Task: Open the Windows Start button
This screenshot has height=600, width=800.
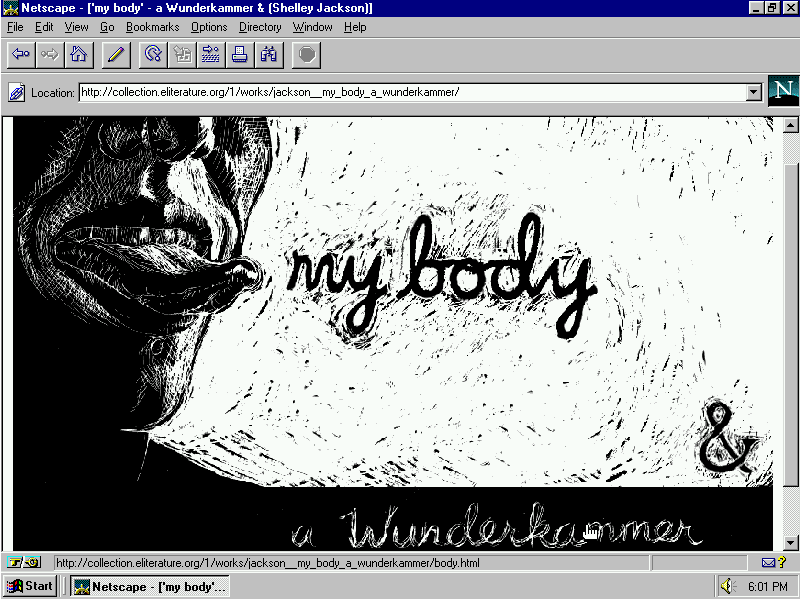Action: (29, 586)
